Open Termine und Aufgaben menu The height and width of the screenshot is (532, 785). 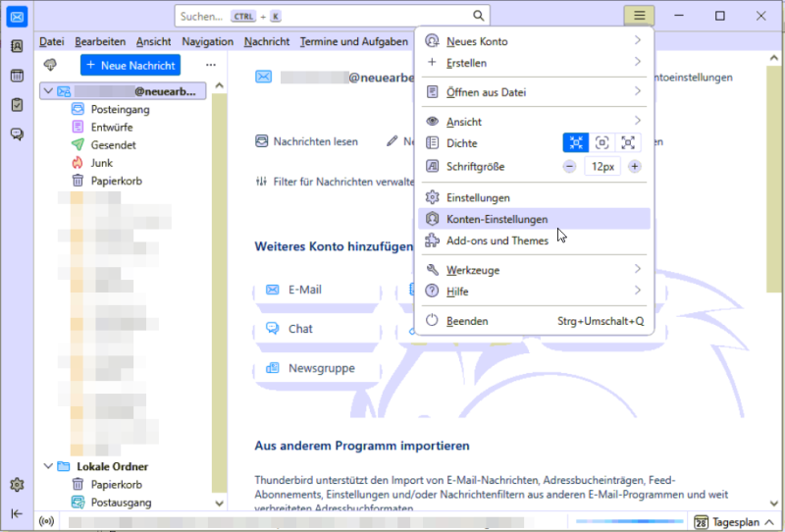tap(354, 41)
